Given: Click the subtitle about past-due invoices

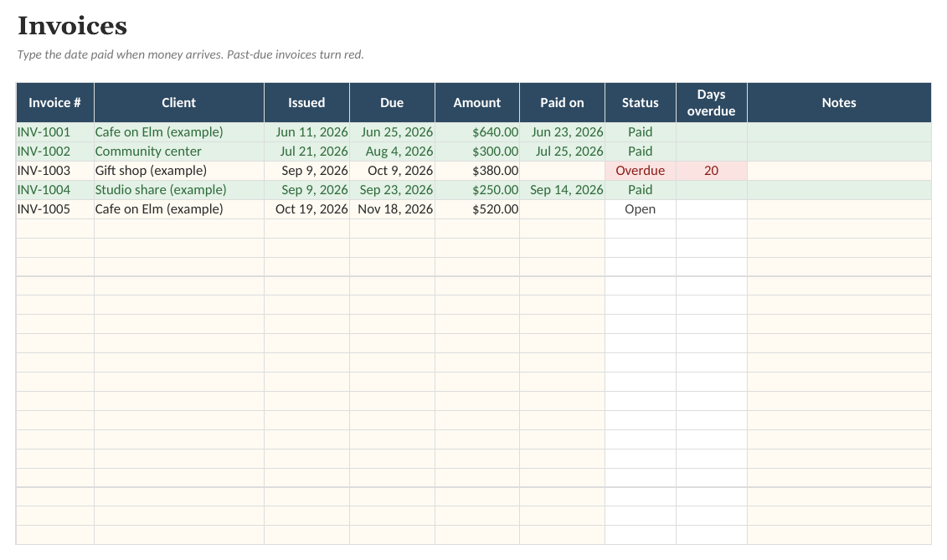Looking at the screenshot, I should [x=190, y=54].
